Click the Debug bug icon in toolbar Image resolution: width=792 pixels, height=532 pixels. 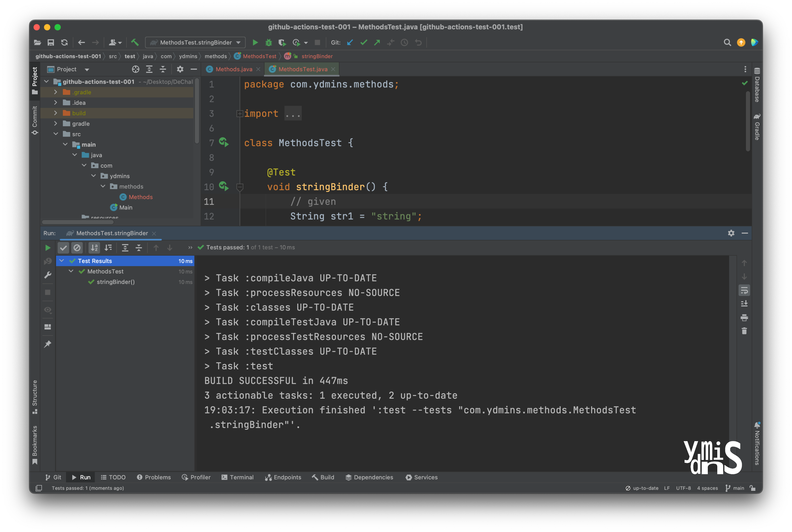tap(269, 43)
